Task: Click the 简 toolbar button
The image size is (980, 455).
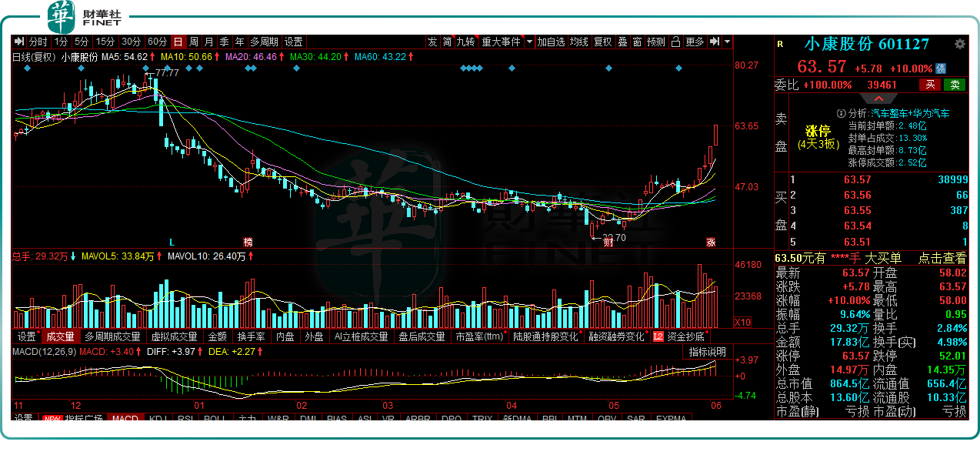Action: coord(447,42)
